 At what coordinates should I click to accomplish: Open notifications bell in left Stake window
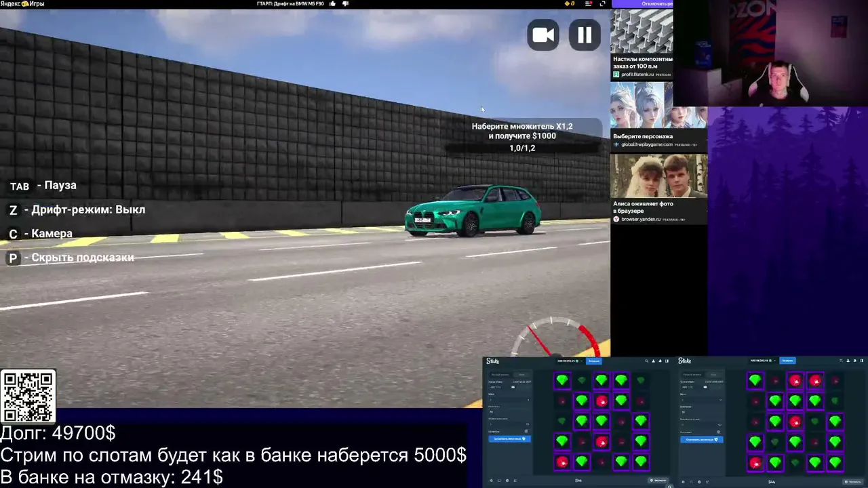[x=660, y=361]
